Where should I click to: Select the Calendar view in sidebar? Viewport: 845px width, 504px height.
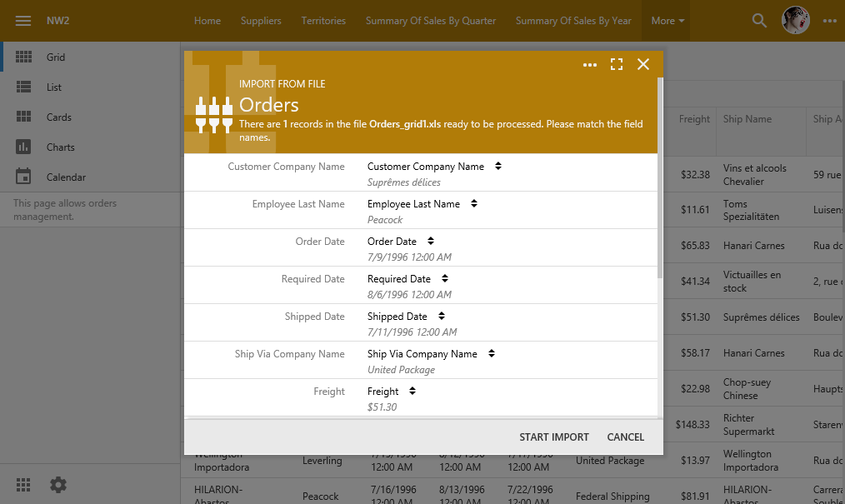coord(66,177)
